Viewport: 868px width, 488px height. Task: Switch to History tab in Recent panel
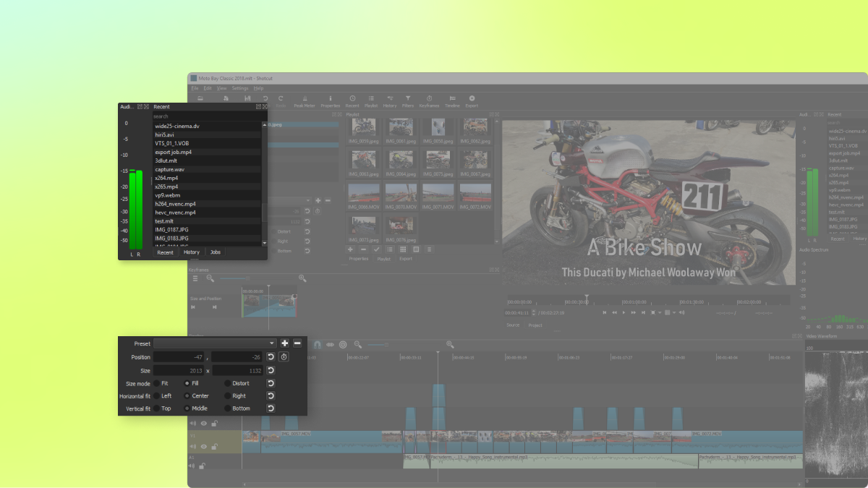[191, 252]
